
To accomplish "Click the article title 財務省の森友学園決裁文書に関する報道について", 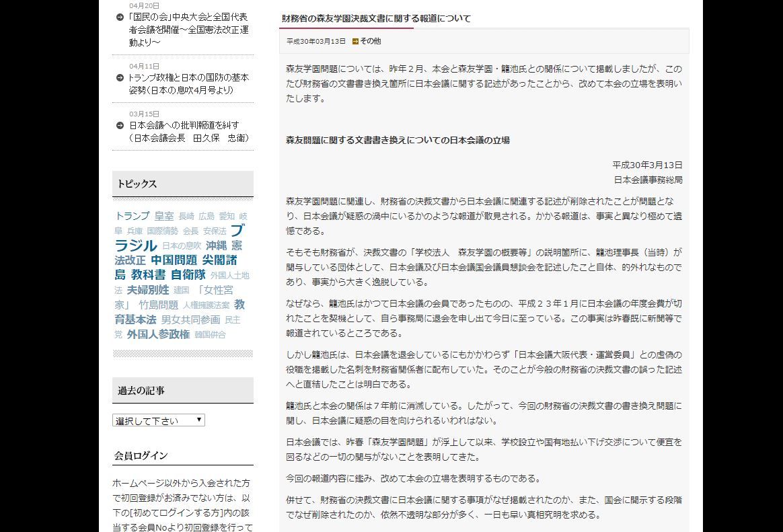I will pos(376,18).
